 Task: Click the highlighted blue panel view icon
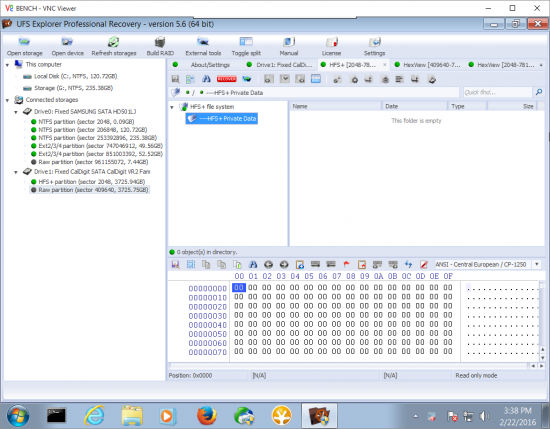(x=316, y=79)
